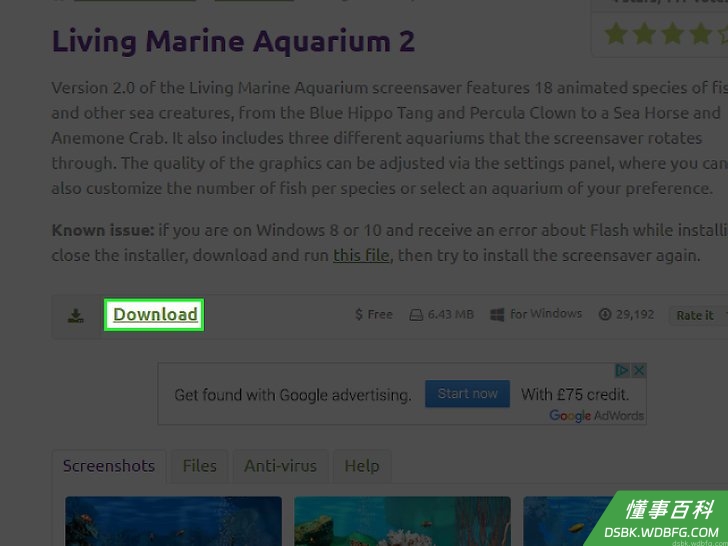Click the Download link
The width and height of the screenshot is (728, 546).
click(155, 315)
